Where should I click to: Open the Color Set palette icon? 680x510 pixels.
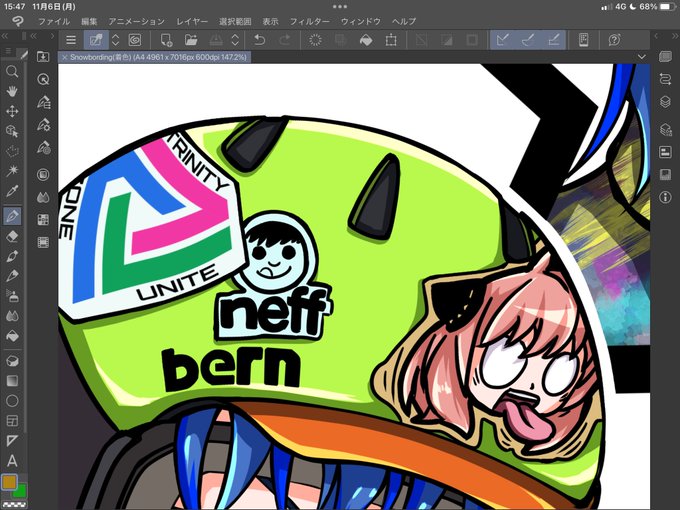[x=43, y=219]
